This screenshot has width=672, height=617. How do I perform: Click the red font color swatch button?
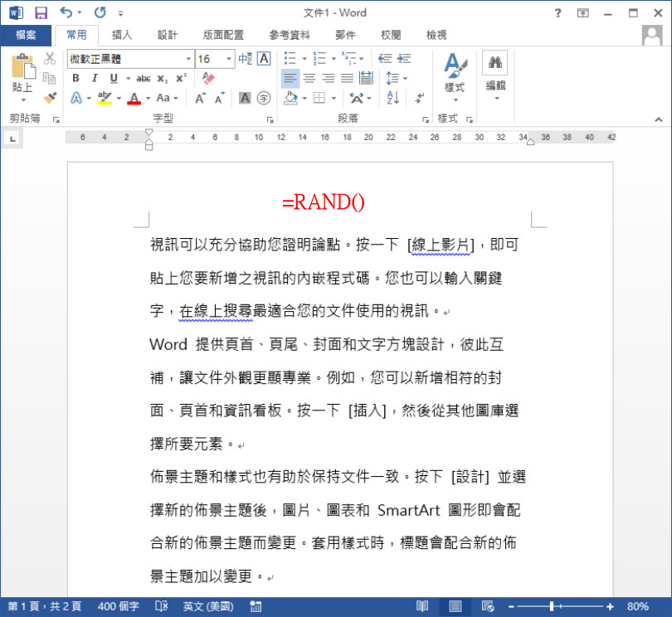(x=134, y=98)
